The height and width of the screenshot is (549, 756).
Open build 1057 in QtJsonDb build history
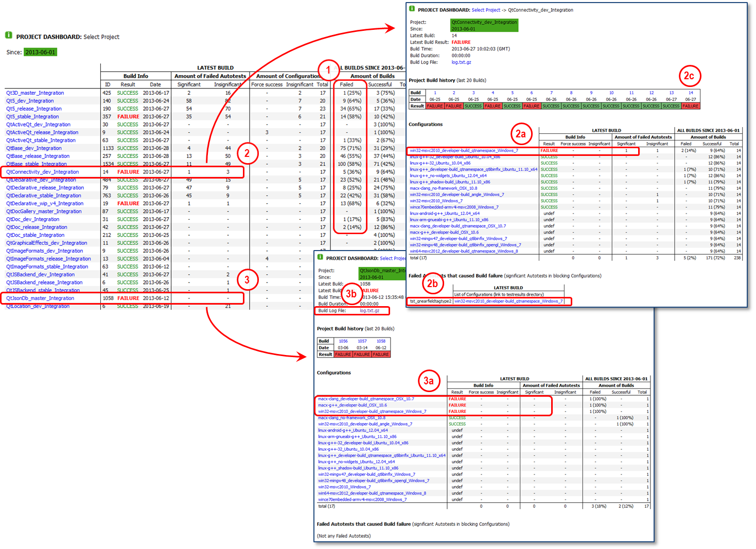point(362,341)
